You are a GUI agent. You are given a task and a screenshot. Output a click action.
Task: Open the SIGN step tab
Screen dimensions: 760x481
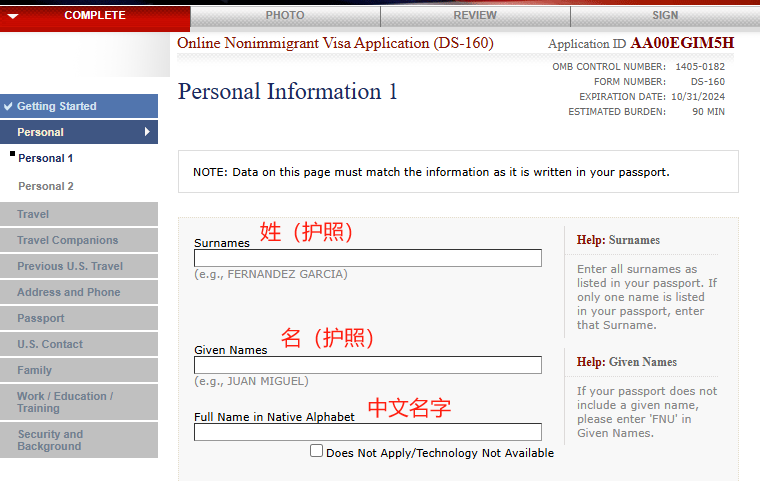(664, 15)
